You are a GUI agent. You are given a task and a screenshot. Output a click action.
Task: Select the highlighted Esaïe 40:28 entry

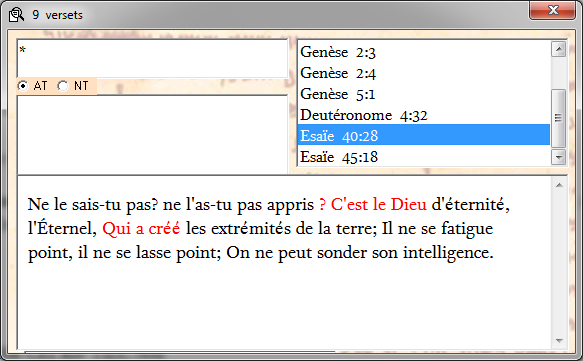click(424, 136)
